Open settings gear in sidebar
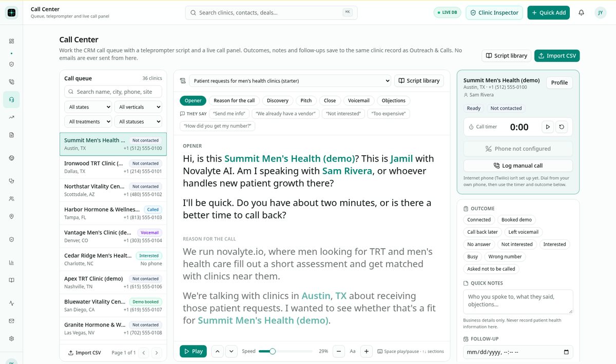The height and width of the screenshot is (364, 616). point(11,338)
